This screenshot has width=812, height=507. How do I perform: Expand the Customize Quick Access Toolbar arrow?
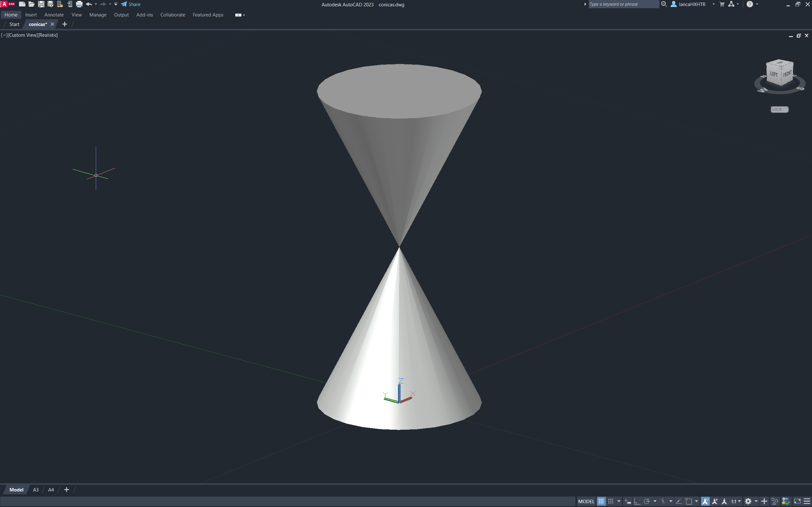click(116, 4)
